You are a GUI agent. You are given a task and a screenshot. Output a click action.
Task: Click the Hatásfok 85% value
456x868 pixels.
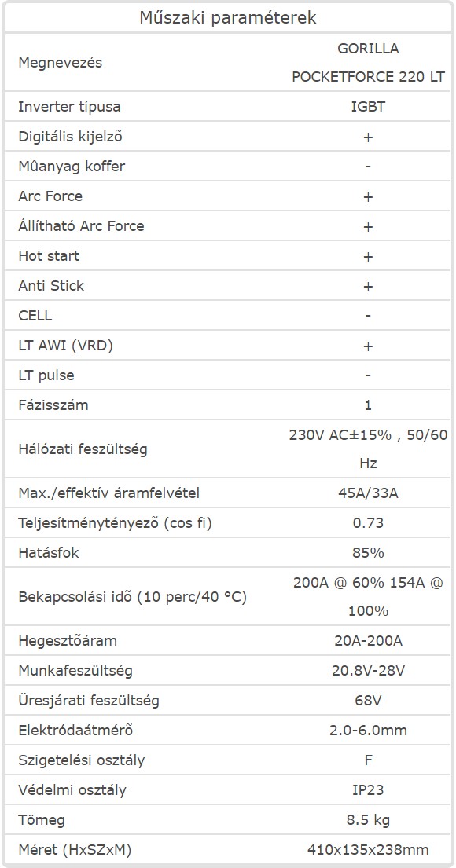point(368,553)
